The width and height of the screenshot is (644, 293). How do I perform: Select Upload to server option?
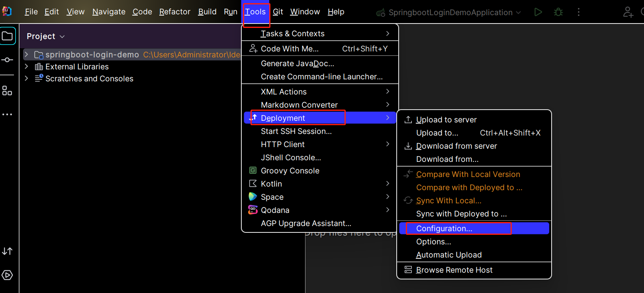click(446, 120)
